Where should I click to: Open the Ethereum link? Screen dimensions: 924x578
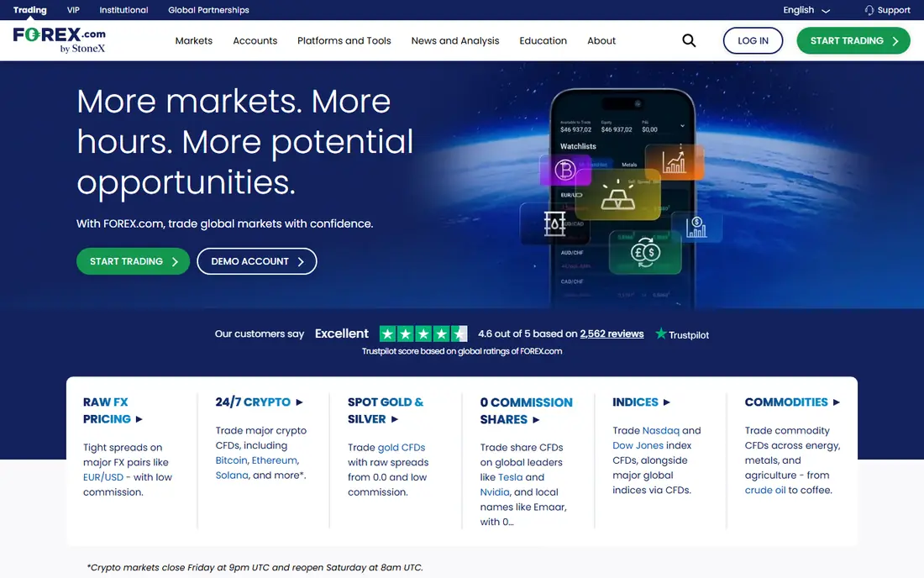pyautogui.click(x=274, y=460)
